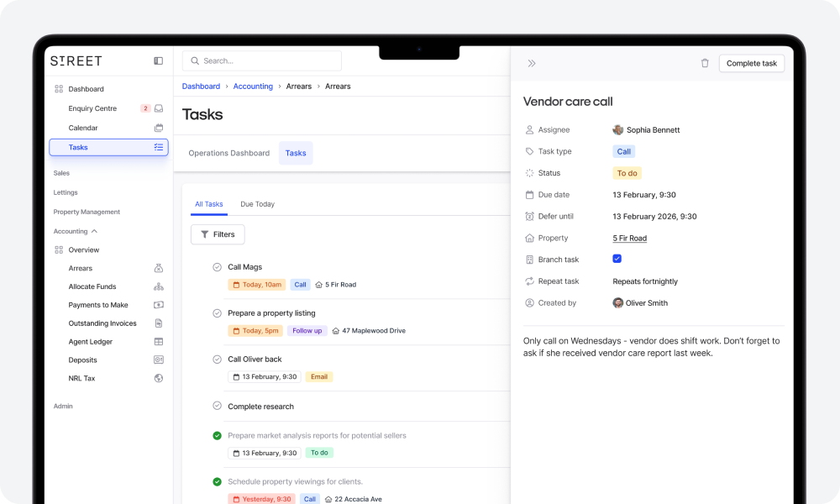Toggle the Branch task checkbox
Image resolution: width=840 pixels, height=504 pixels.
pos(618,260)
